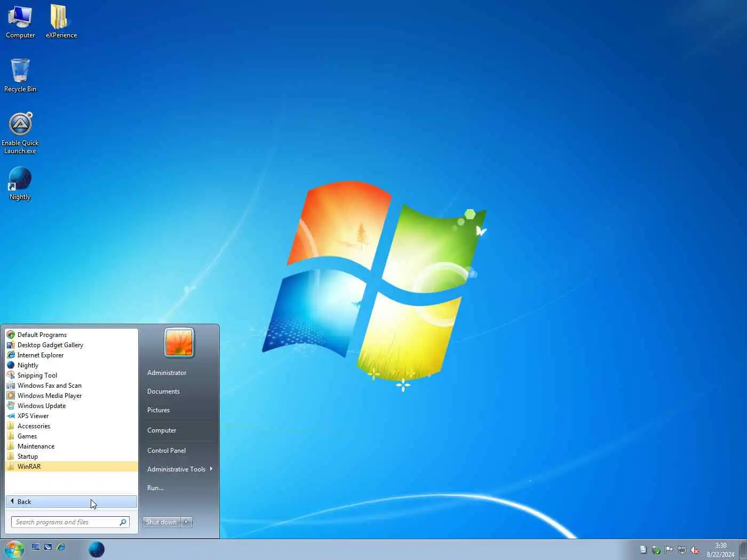Click the Shut down button

tap(162, 522)
